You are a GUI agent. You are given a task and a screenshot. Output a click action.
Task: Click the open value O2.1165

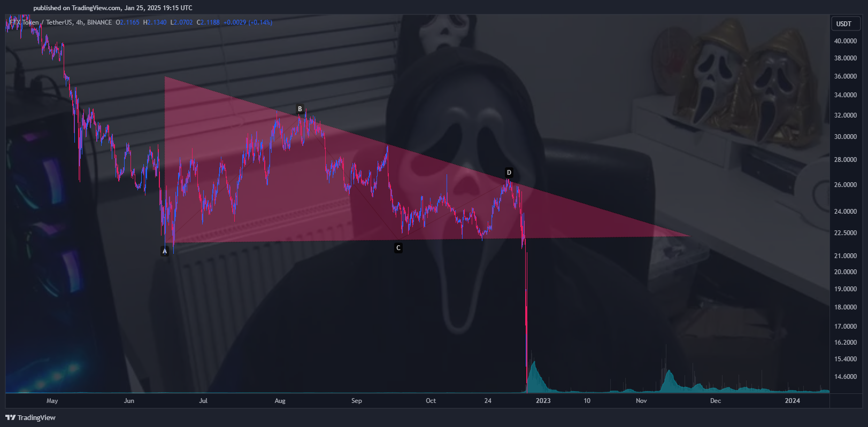point(127,22)
